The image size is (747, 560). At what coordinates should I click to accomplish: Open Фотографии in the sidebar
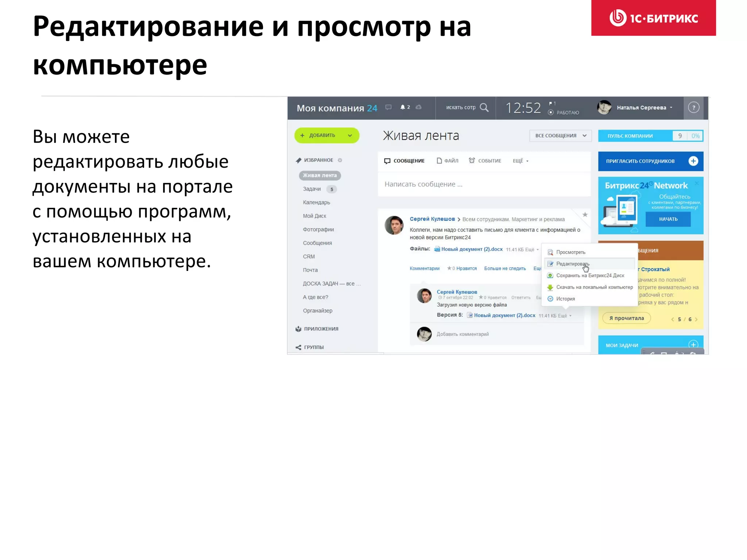tap(318, 229)
